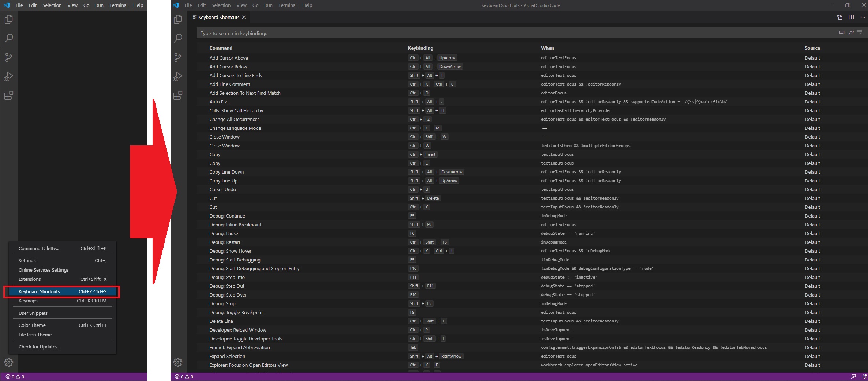Select the Keyboard Shortcuts editor tab
This screenshot has width=868, height=381.
point(219,17)
